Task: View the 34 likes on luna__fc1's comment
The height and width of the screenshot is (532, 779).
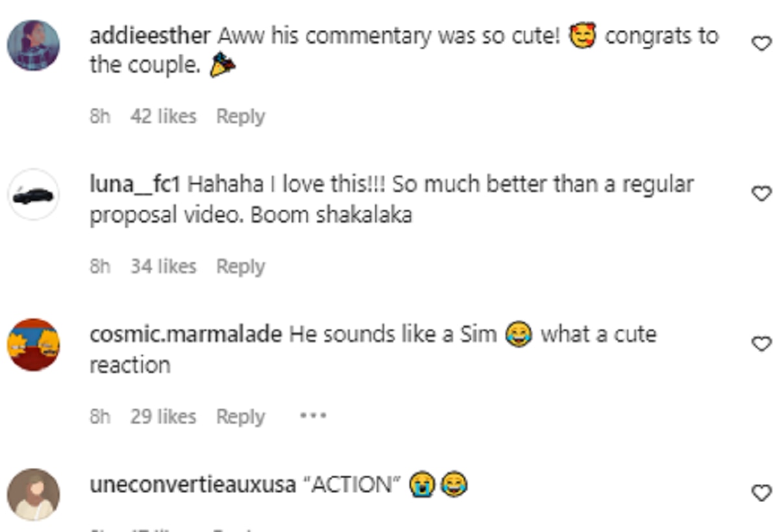Action: click(x=163, y=267)
